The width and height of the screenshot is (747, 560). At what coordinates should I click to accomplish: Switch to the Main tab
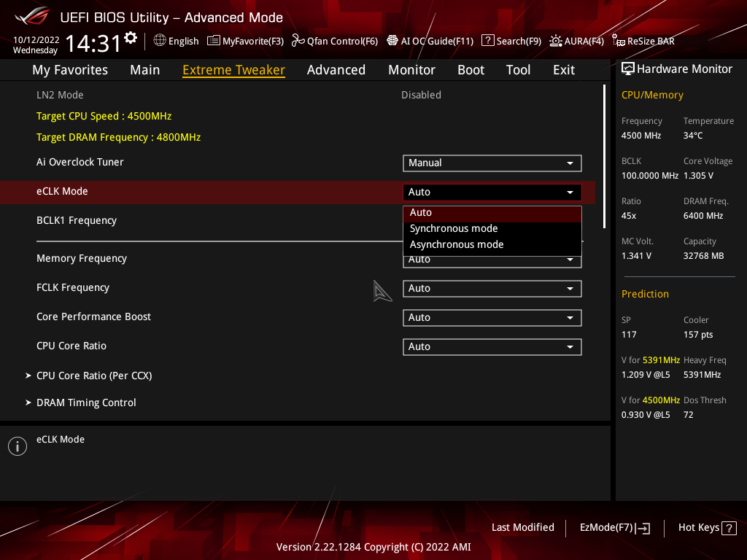point(145,70)
